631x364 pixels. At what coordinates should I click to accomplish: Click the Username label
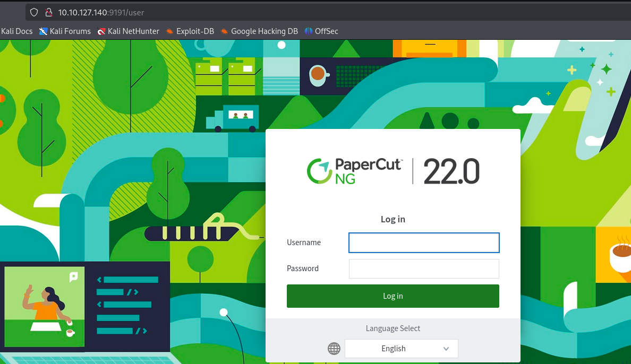pos(304,242)
